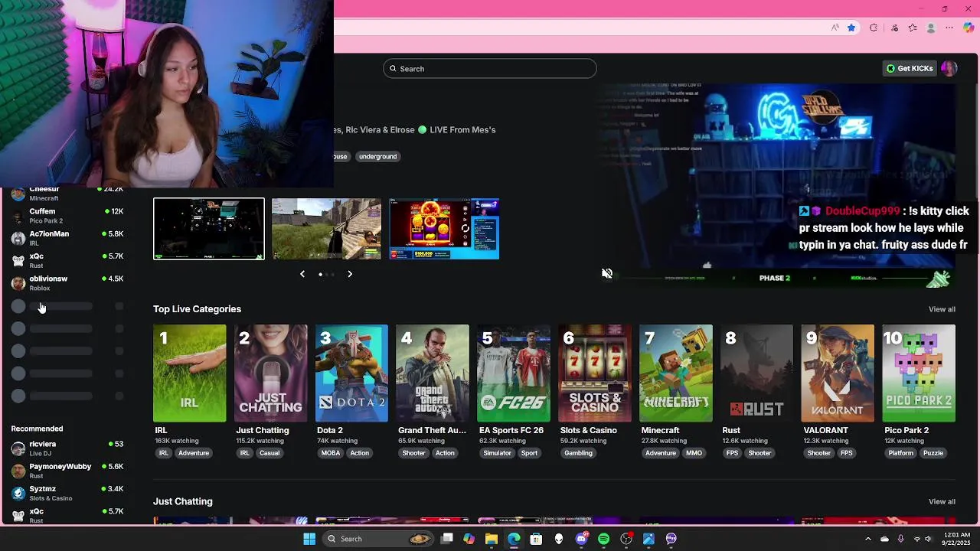
Task: Open Cuffem channel in the sidebar
Action: [x=67, y=216]
